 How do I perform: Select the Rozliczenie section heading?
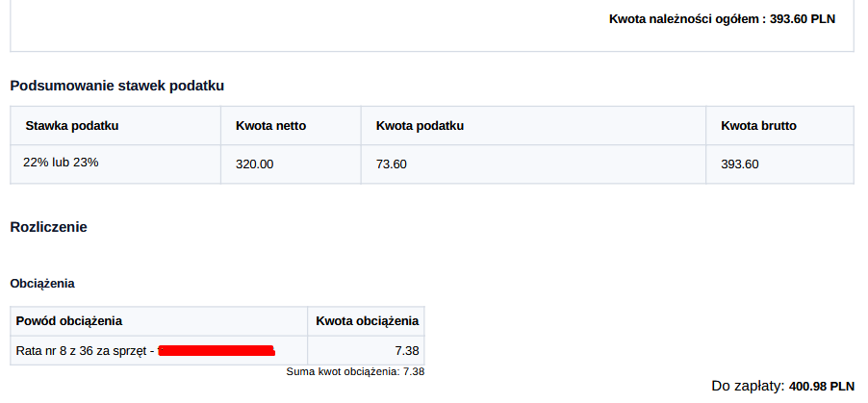48,227
